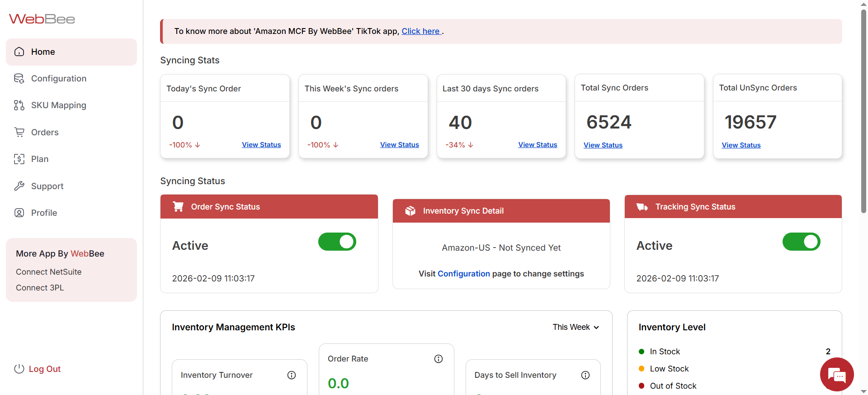Open the live chat bubble icon
Screen dimensions: 868x395
coord(836,374)
